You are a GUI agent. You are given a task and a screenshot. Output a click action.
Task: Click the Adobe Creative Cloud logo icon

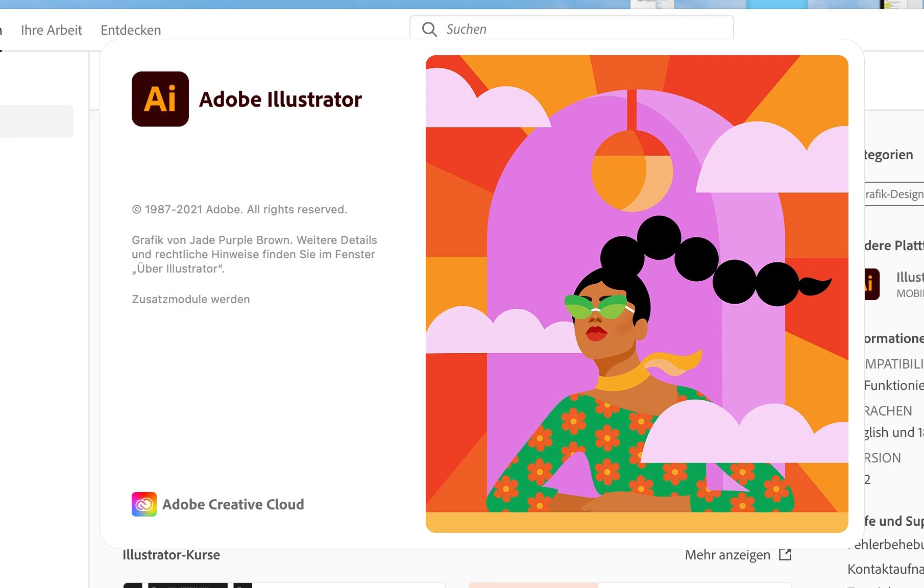(144, 504)
